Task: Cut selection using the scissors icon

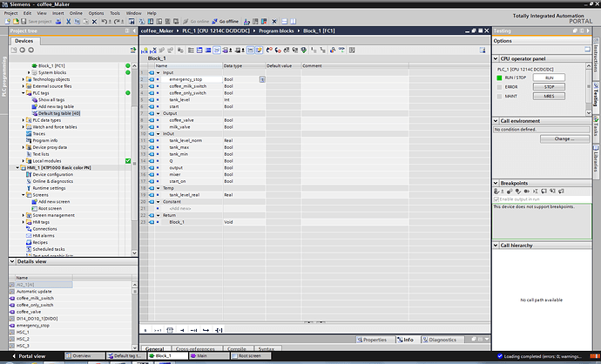Action: [x=68, y=22]
